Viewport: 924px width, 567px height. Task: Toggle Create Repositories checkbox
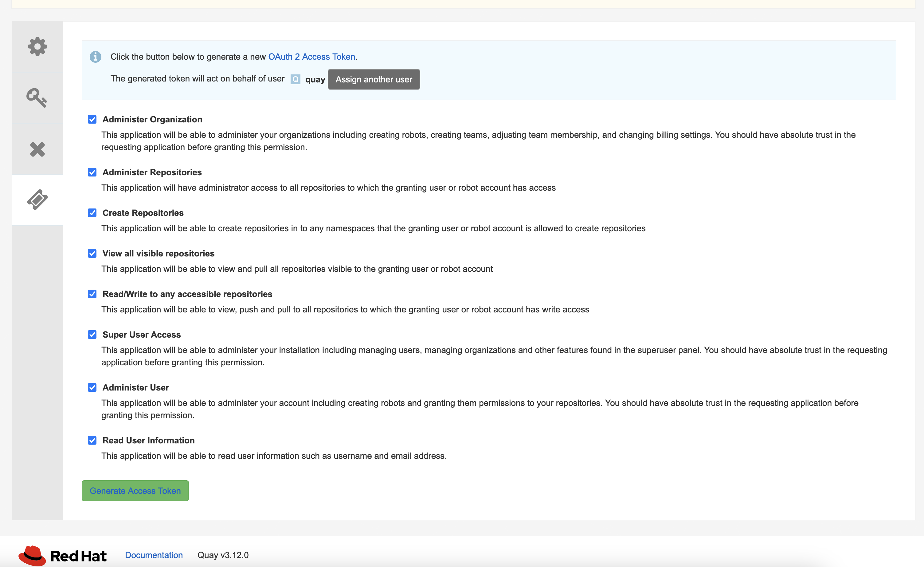point(92,213)
